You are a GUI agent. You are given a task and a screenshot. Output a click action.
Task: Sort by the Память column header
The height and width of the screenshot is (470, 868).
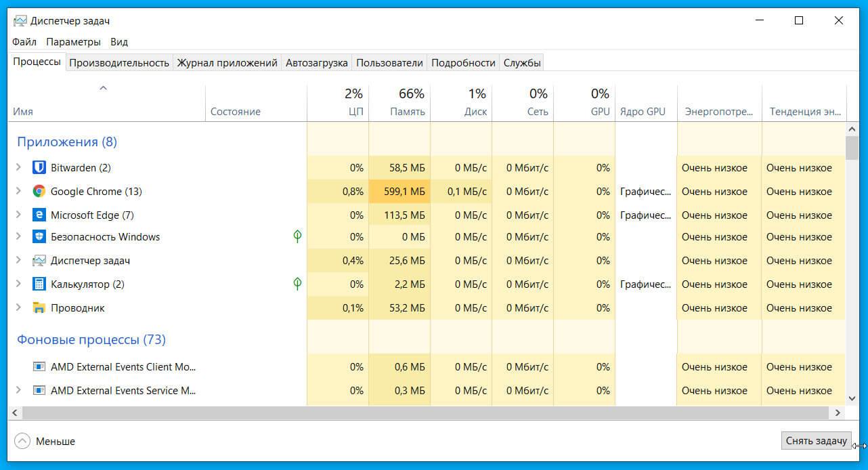point(406,102)
